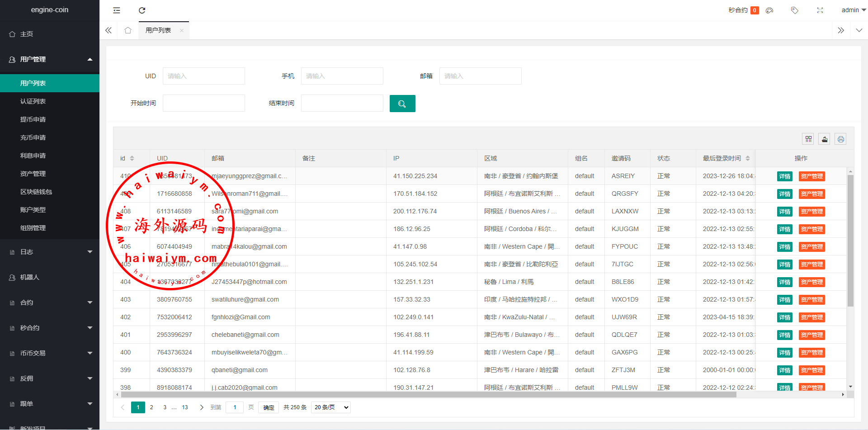Sort by last login time arrows
This screenshot has height=430, width=868.
coord(748,158)
